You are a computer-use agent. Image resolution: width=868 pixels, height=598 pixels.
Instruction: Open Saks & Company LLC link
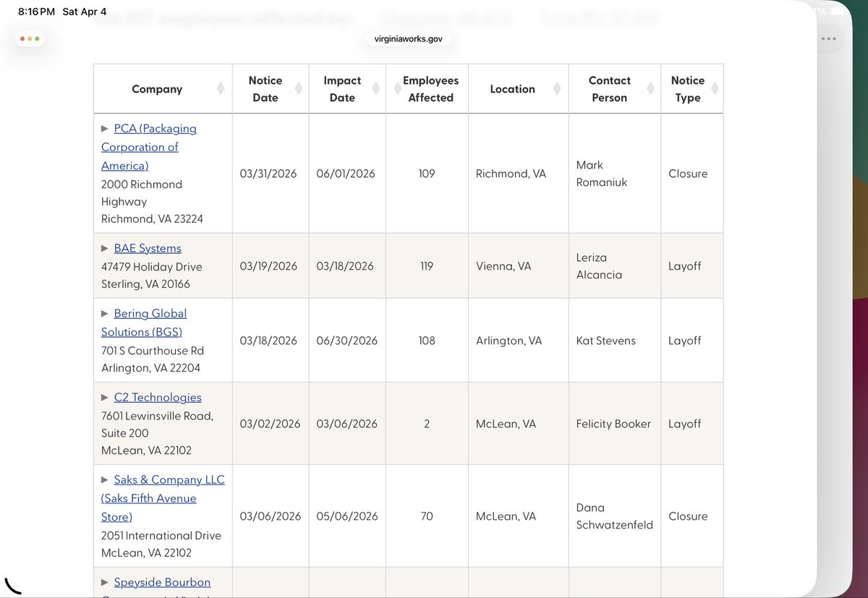(163, 498)
